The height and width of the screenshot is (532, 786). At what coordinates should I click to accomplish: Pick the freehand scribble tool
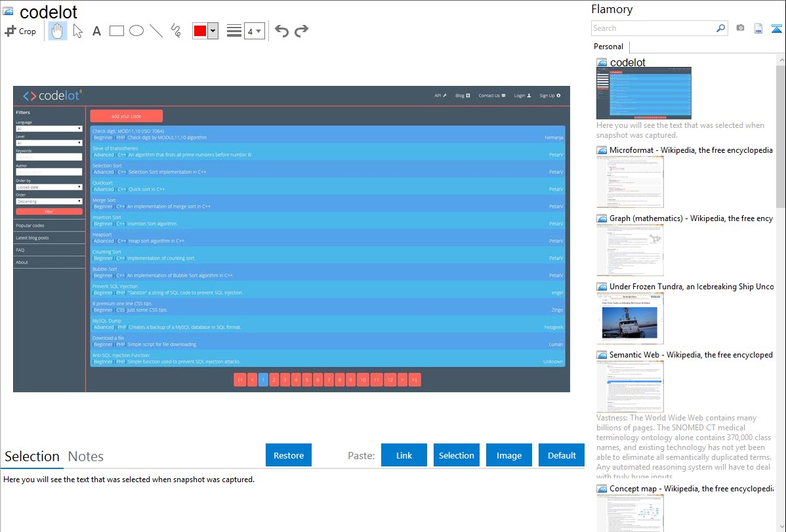(176, 31)
